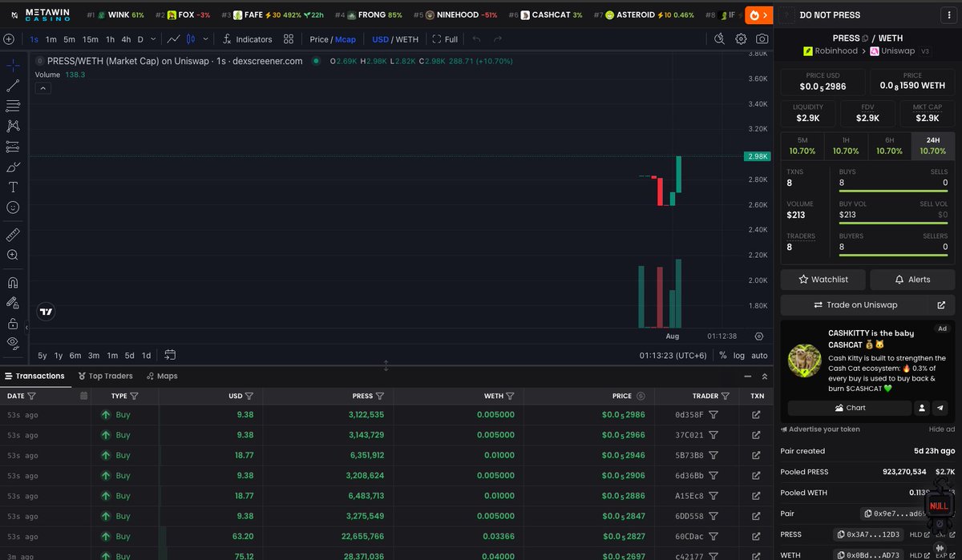Filter transactions by PRESS column
The height and width of the screenshot is (560, 962).
(x=380, y=396)
